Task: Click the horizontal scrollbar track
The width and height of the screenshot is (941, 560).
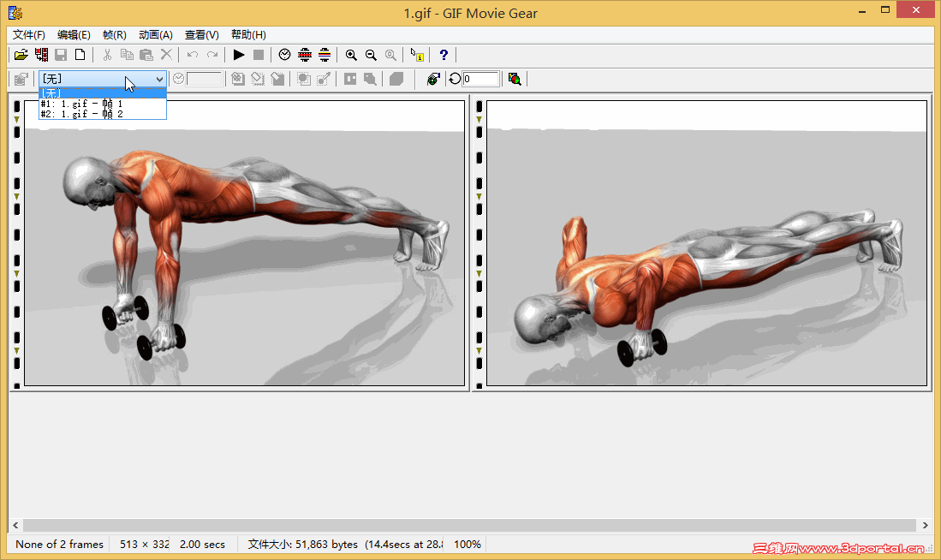Action: 471,525
